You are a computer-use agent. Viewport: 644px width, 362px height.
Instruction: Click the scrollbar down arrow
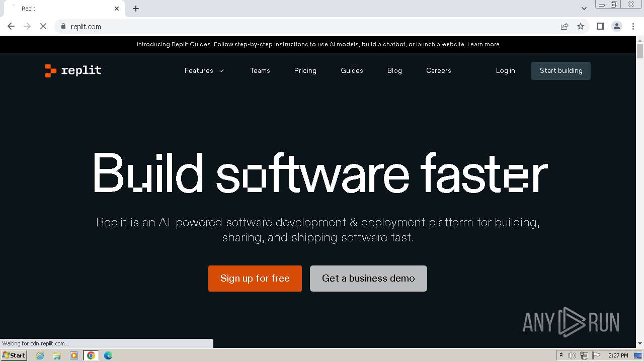tap(640, 344)
